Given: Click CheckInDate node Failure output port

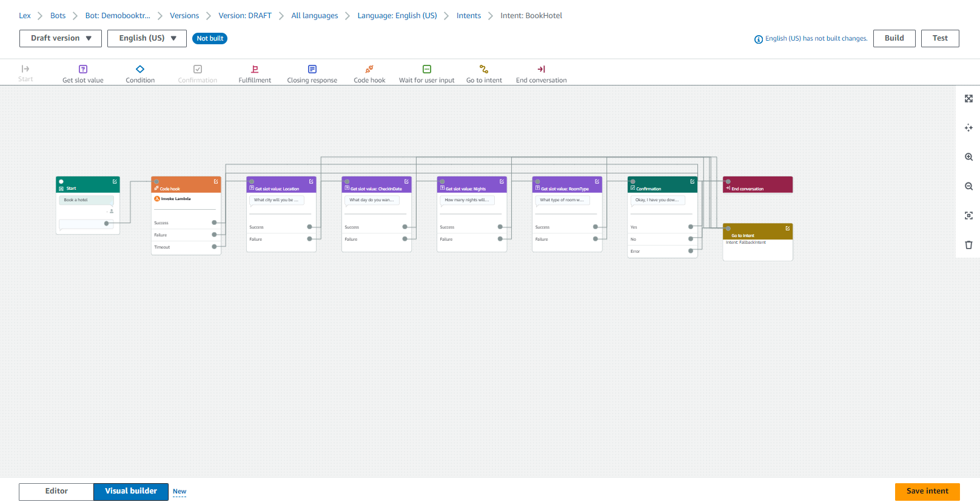Looking at the screenshot, I should pos(404,239).
